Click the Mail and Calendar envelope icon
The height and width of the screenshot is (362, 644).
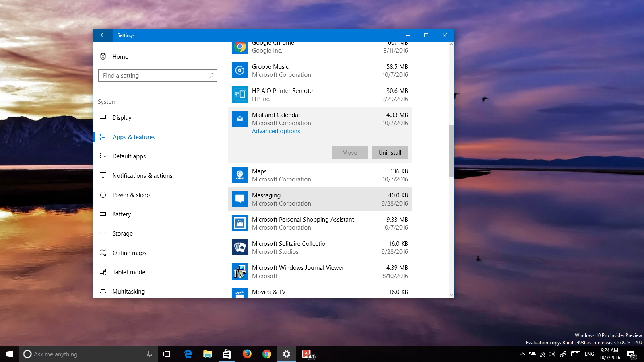coord(240,119)
